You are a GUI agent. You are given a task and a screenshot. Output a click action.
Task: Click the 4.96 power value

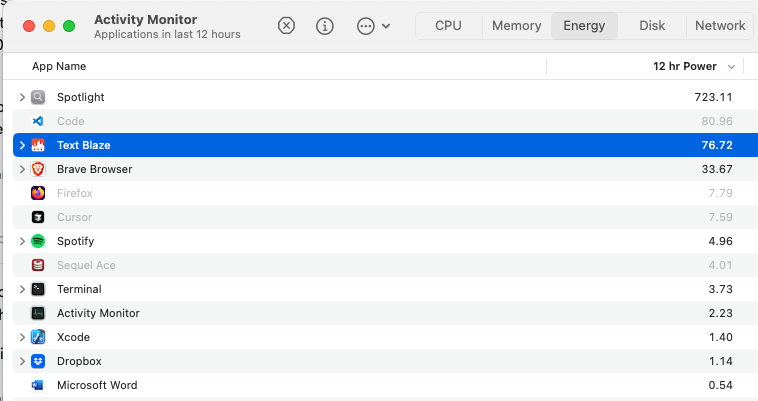[720, 241]
